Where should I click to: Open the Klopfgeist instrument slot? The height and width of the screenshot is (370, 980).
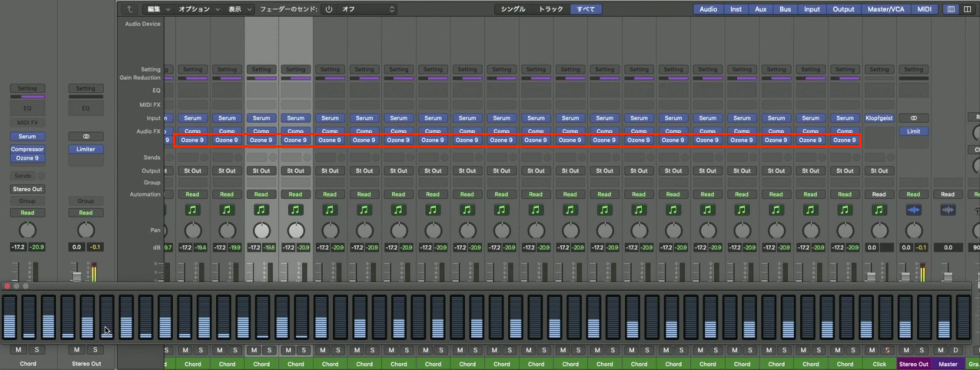pyautogui.click(x=879, y=118)
